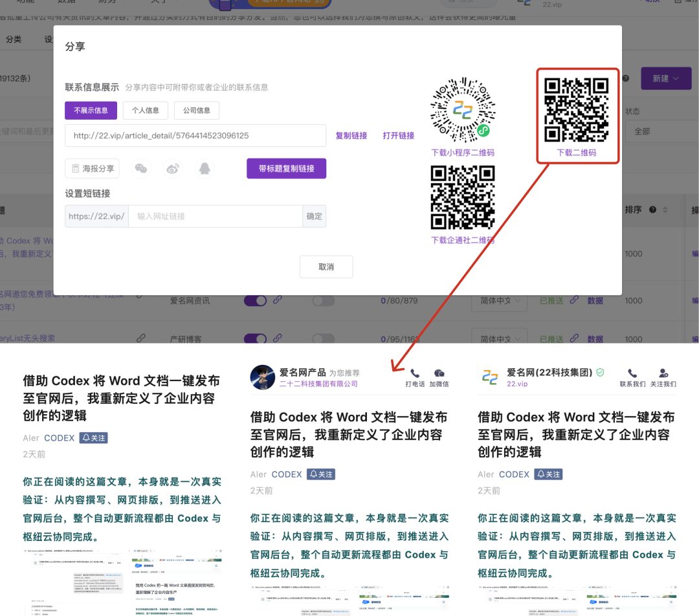Click the left screenshot thumbnail in the left preview
This screenshot has width=699, height=616.
pos(74,582)
